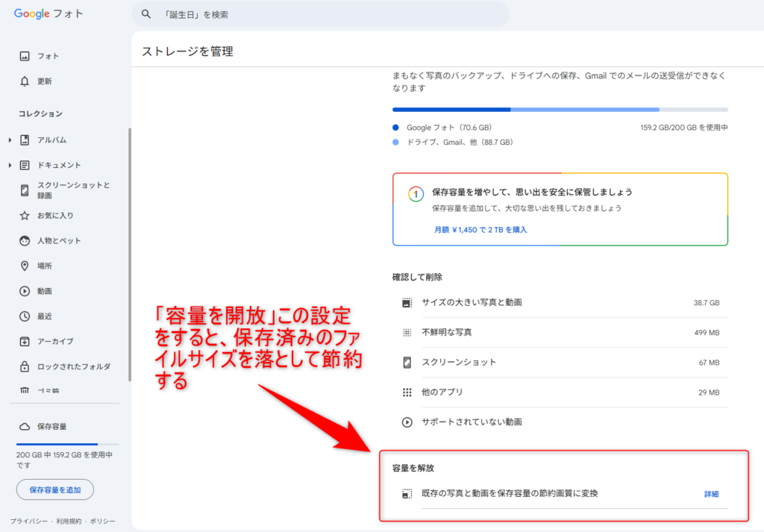The width and height of the screenshot is (764, 532).
Task: Click the search magnifier icon
Action: coord(146,14)
